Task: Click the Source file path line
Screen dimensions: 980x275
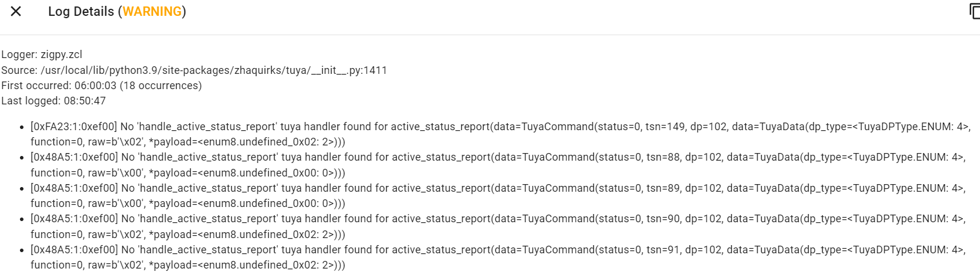Action: [x=194, y=70]
